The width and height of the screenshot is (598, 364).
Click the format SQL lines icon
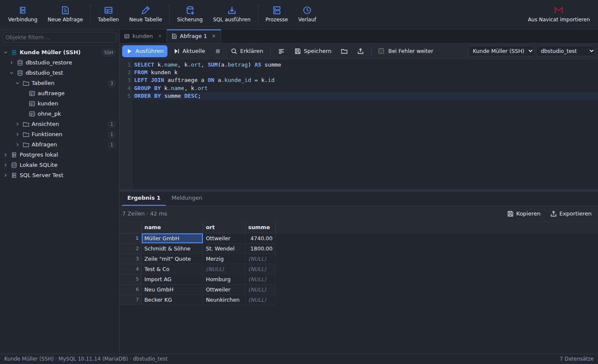281,51
